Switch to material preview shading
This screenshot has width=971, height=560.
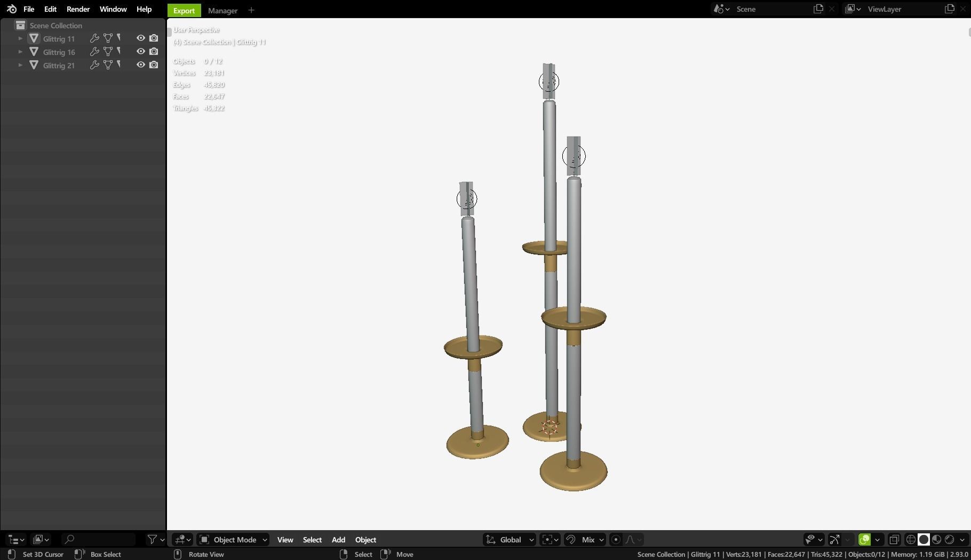(936, 539)
